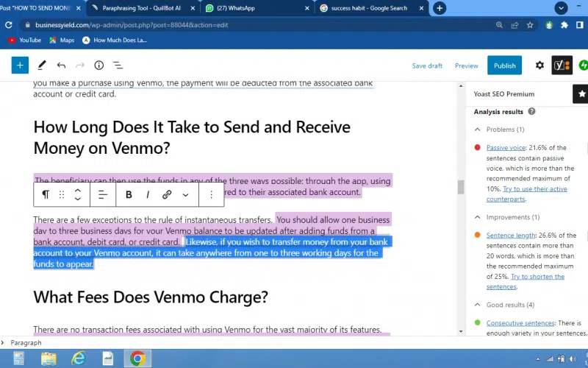The image size is (588, 368).
Task: Open the List View outline icon
Action: [118, 66]
